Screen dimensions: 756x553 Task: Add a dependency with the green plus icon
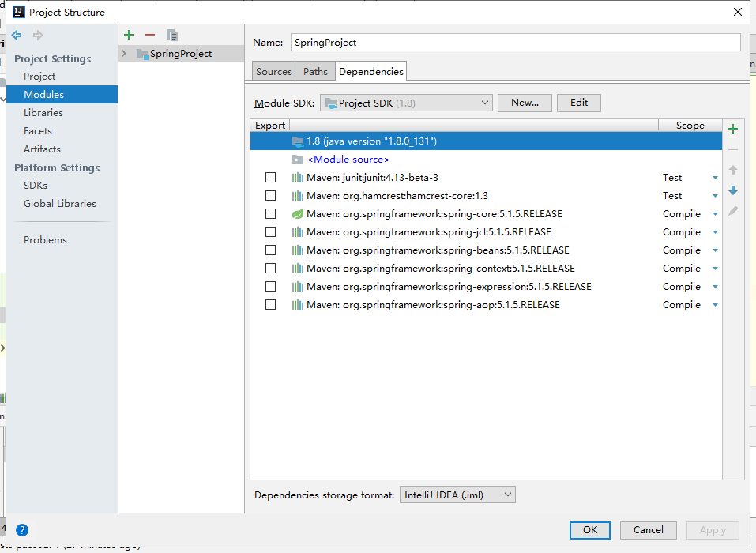pos(733,129)
